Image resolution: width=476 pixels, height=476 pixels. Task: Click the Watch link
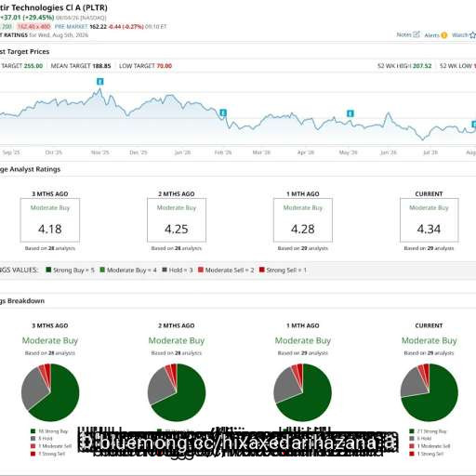click(x=460, y=35)
